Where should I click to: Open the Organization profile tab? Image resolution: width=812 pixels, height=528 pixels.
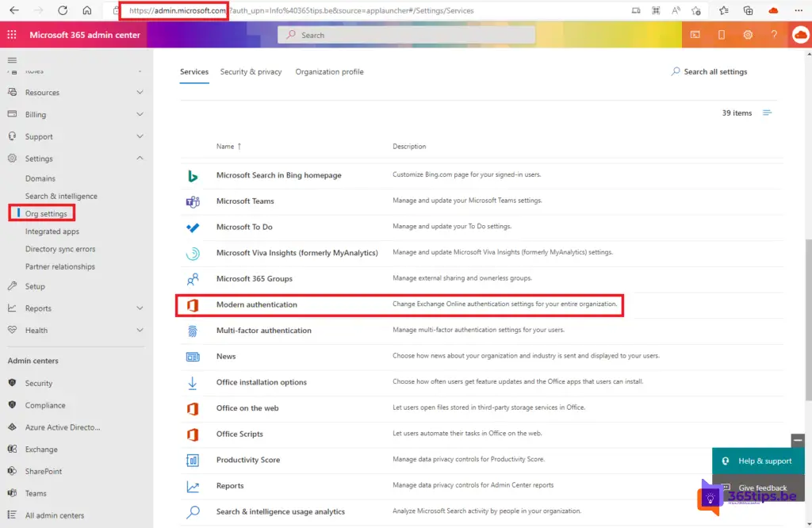coord(329,72)
